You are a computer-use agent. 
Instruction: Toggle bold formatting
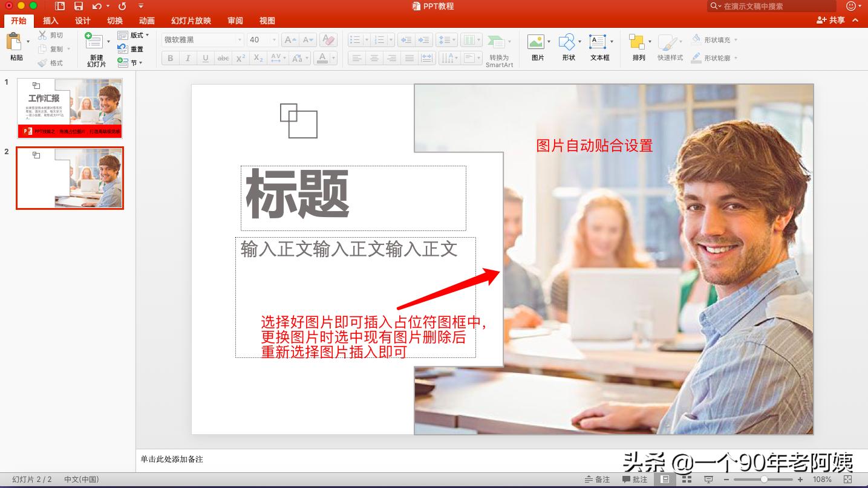pos(170,57)
